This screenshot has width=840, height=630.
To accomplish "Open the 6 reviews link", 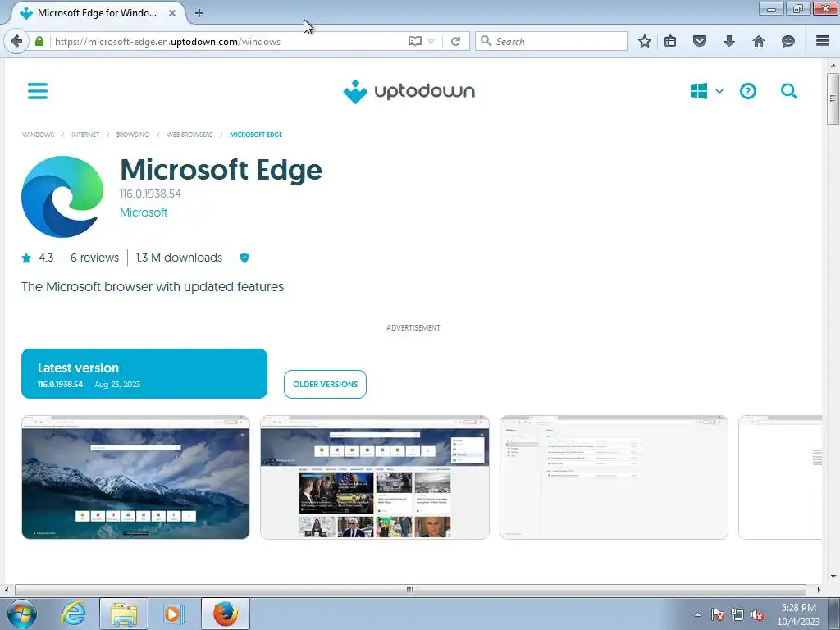I will click(x=95, y=258).
